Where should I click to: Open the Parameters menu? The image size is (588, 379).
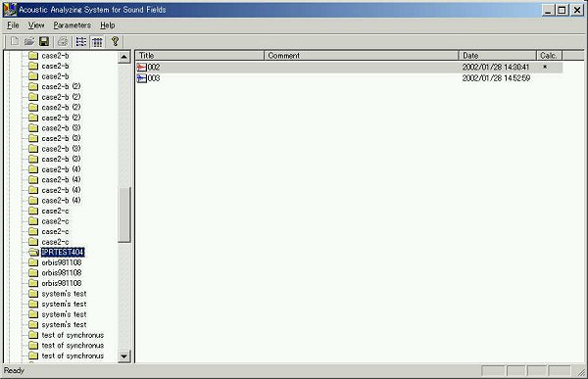coord(72,25)
